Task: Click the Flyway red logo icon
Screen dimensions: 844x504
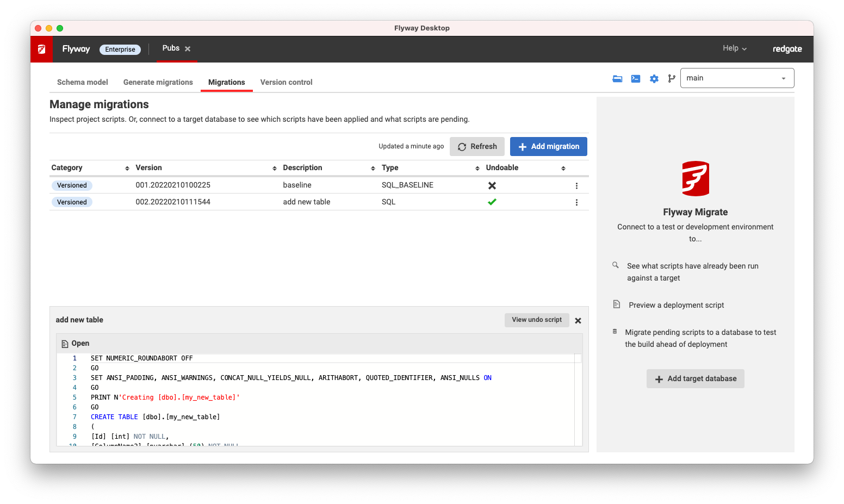Action: 41,49
